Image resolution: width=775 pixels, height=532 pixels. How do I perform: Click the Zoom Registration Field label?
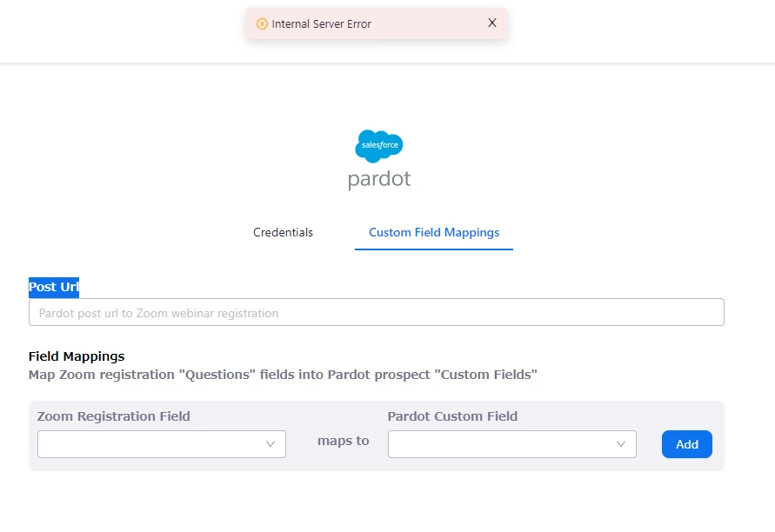(114, 416)
